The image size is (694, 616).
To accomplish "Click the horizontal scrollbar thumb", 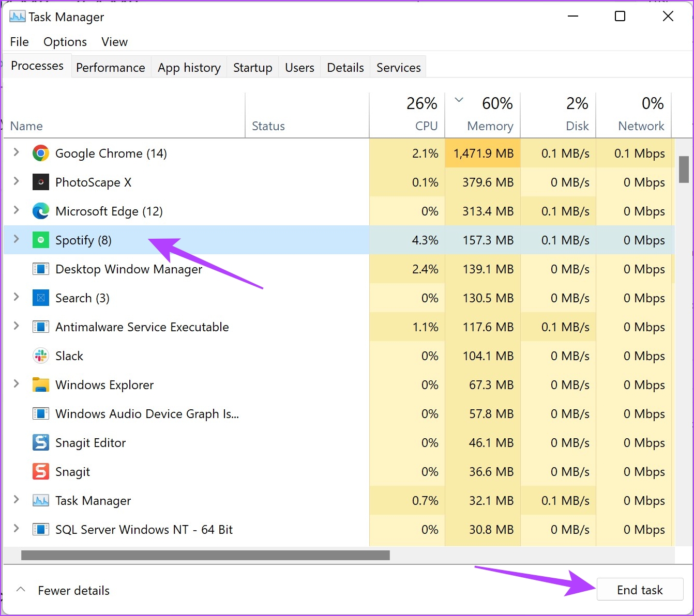I will [205, 555].
